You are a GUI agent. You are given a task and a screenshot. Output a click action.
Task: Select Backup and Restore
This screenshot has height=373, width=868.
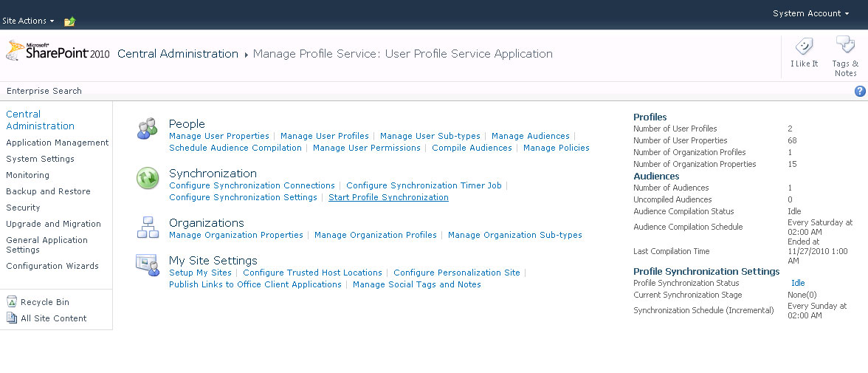point(48,191)
